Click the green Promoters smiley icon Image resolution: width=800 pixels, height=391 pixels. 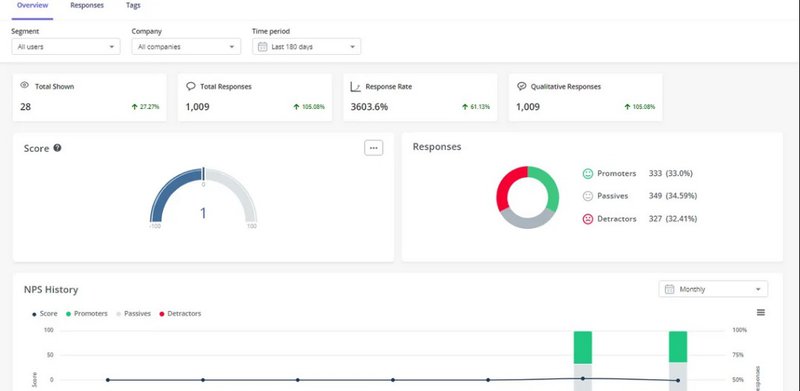pyautogui.click(x=588, y=174)
